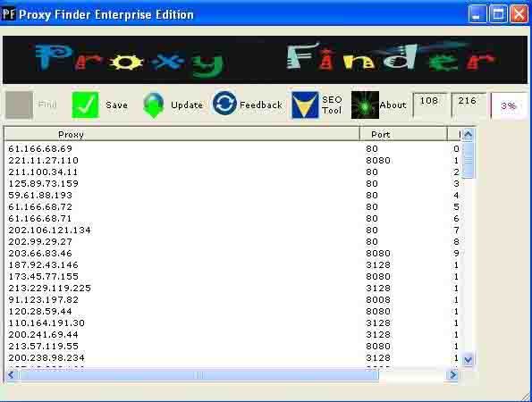Screen dimensions: 532x402
Task: Select proxy 200.241.69.44
Action: point(43,334)
